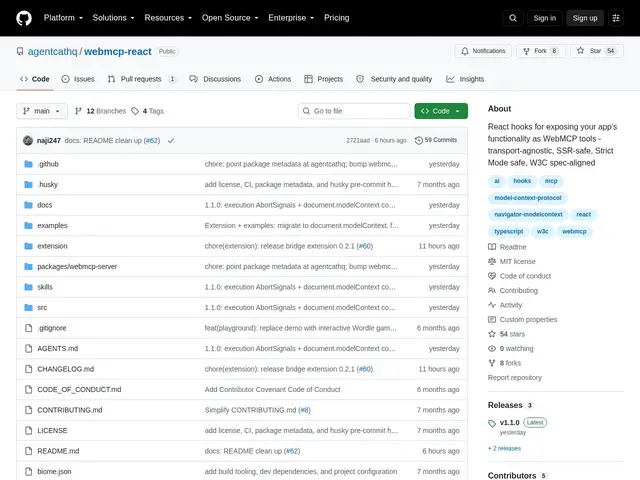Click the README.md file icon

pos(28,451)
